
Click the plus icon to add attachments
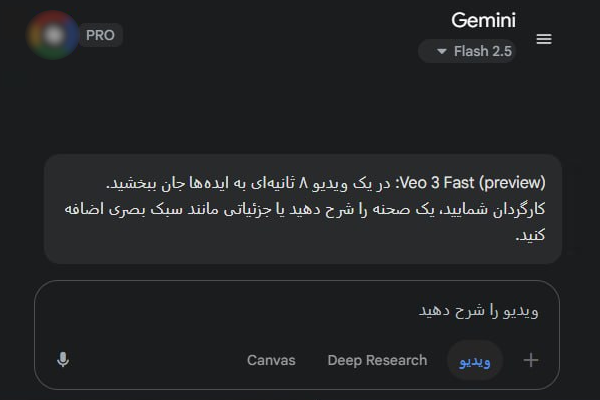(531, 360)
